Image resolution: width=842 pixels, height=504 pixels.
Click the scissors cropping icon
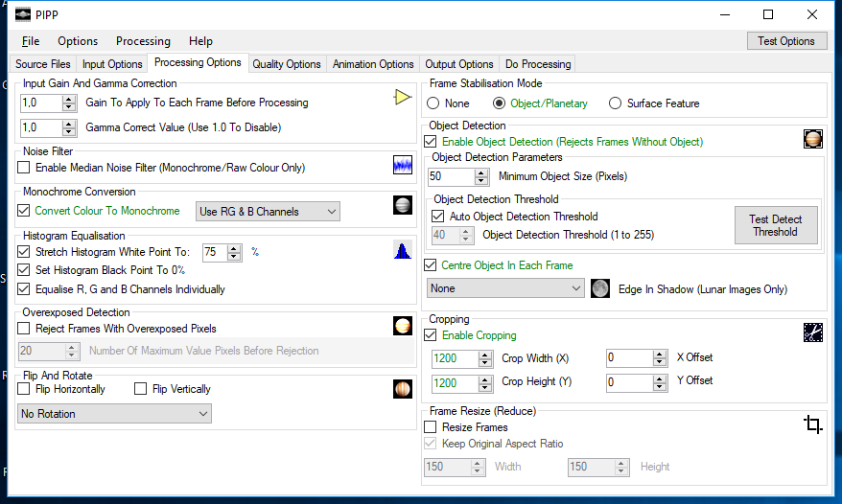(x=813, y=332)
